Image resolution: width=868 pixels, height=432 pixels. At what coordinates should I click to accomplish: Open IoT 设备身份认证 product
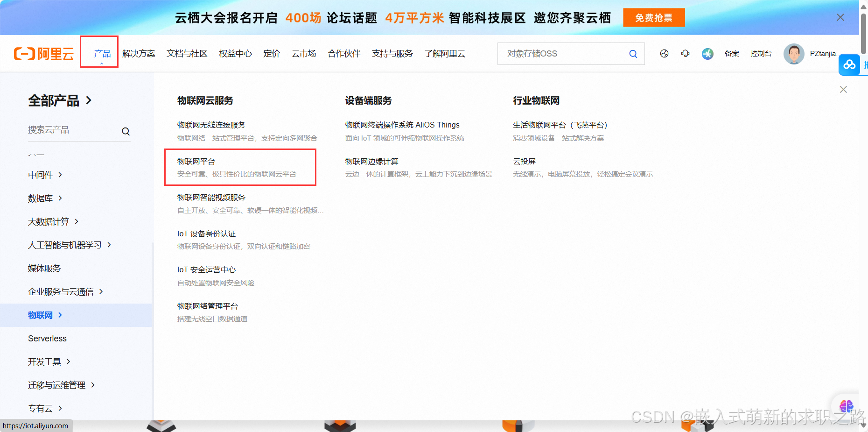coord(207,234)
